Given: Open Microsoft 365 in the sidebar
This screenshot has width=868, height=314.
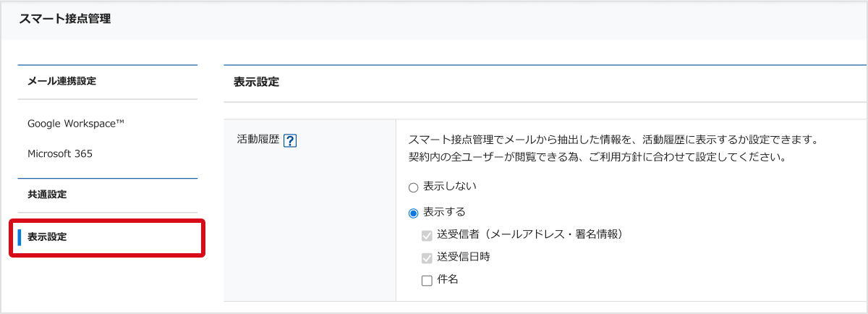Looking at the screenshot, I should 60,153.
